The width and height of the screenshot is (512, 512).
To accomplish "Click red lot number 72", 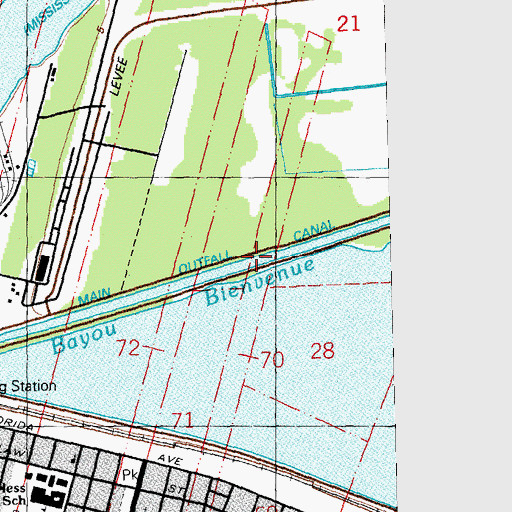I will pyautogui.click(x=128, y=348).
